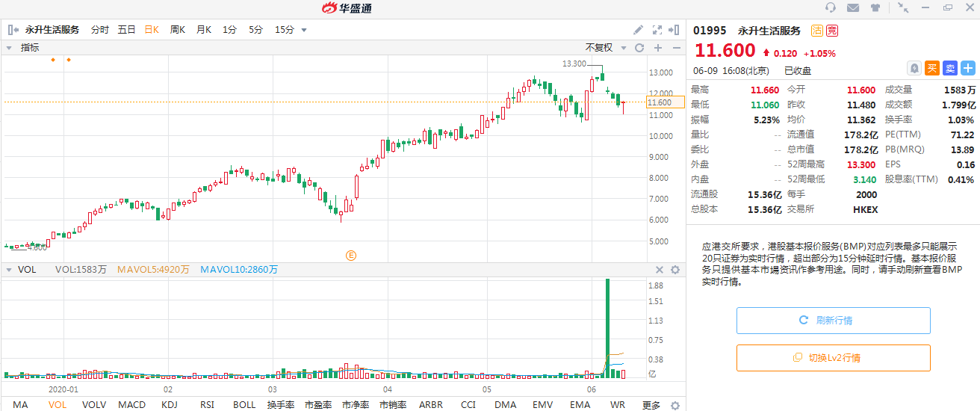Viewport: 980px width, 411px height.
Task: Click second orange diamond event marker
Action: click(x=68, y=59)
